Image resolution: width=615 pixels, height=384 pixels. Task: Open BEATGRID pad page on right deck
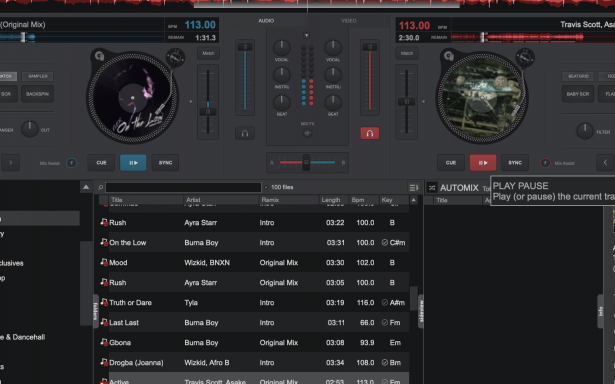pyautogui.click(x=578, y=76)
